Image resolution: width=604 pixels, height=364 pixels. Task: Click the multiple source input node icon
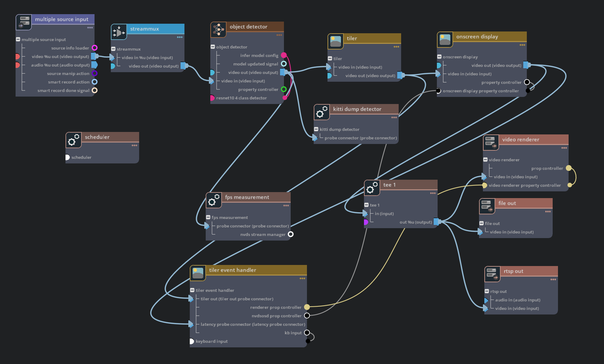coord(24,22)
